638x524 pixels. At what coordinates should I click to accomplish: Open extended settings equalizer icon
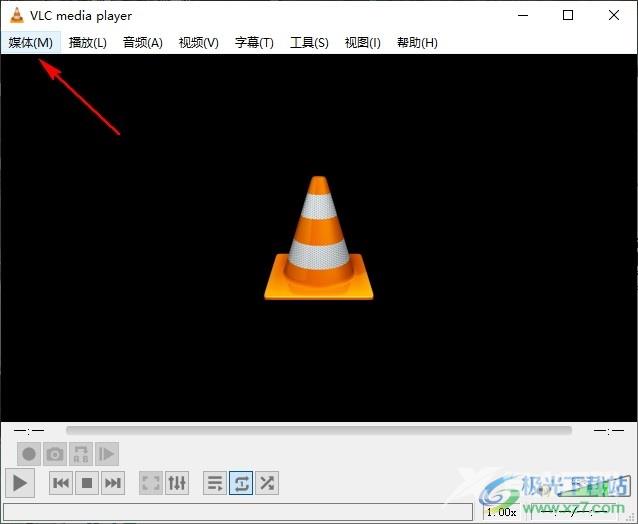coord(177,483)
